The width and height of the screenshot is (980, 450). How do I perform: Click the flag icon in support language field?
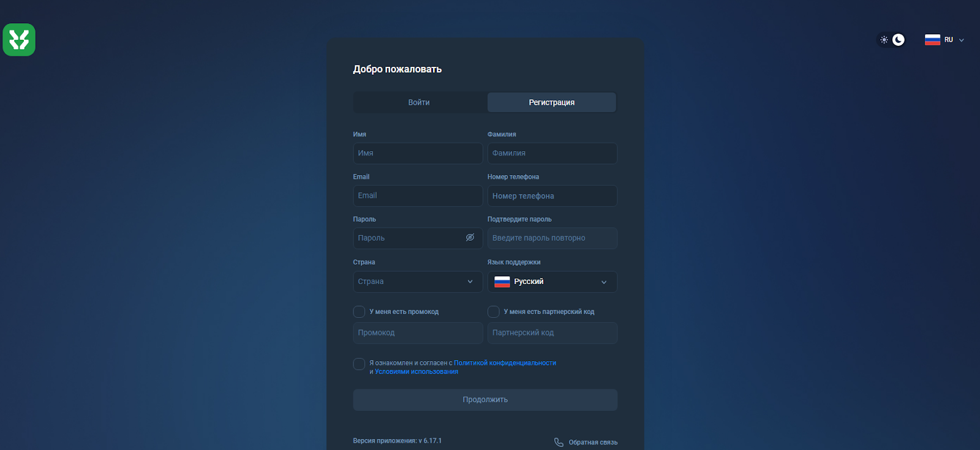click(502, 282)
